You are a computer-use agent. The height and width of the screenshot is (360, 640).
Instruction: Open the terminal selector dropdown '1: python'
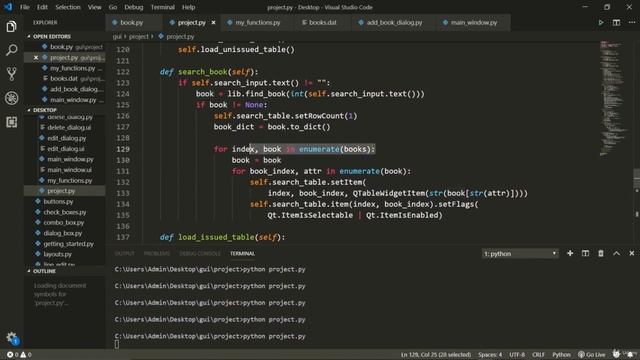point(520,253)
